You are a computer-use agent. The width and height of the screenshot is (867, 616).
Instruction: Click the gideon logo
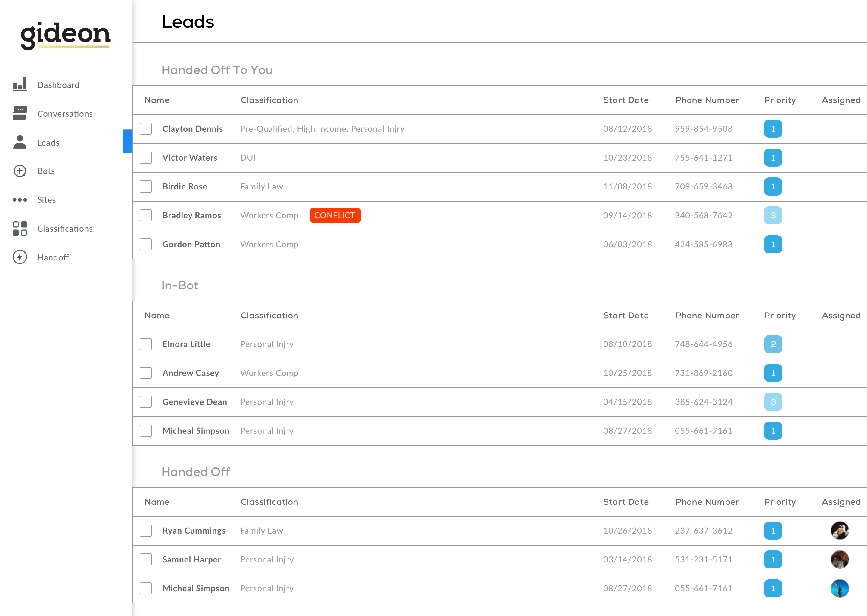pos(65,35)
